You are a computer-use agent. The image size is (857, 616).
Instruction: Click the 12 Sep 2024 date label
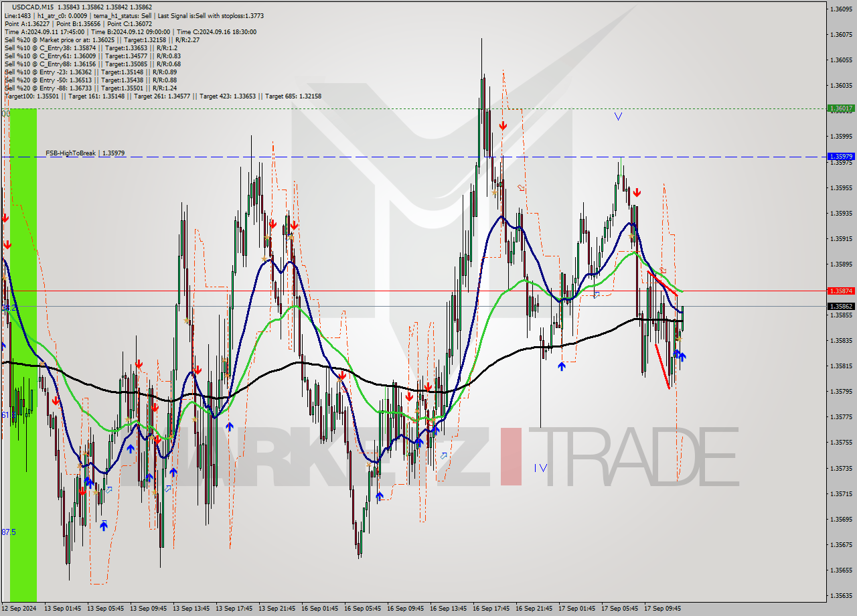point(19,609)
